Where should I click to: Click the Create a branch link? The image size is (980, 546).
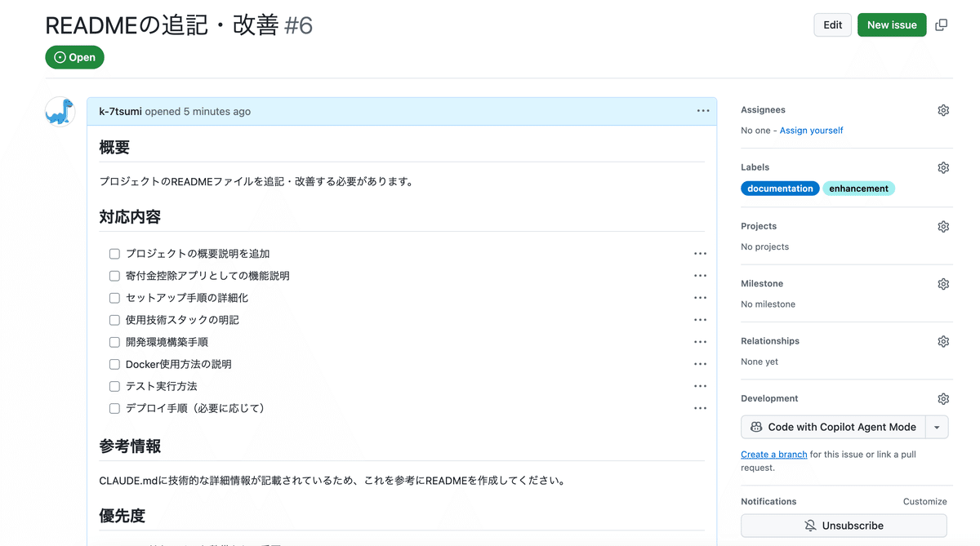[x=773, y=454]
